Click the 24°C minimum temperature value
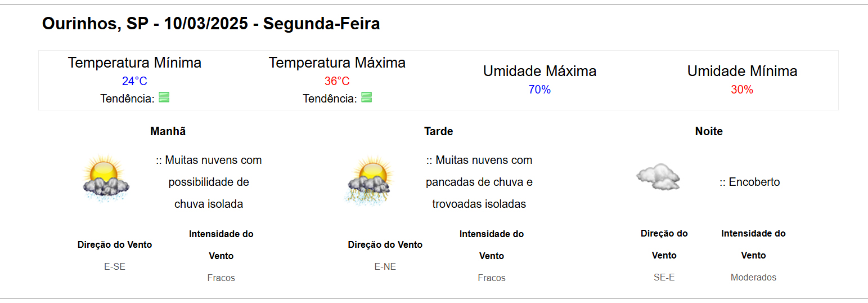The height and width of the screenshot is (303, 868). pyautogui.click(x=134, y=81)
